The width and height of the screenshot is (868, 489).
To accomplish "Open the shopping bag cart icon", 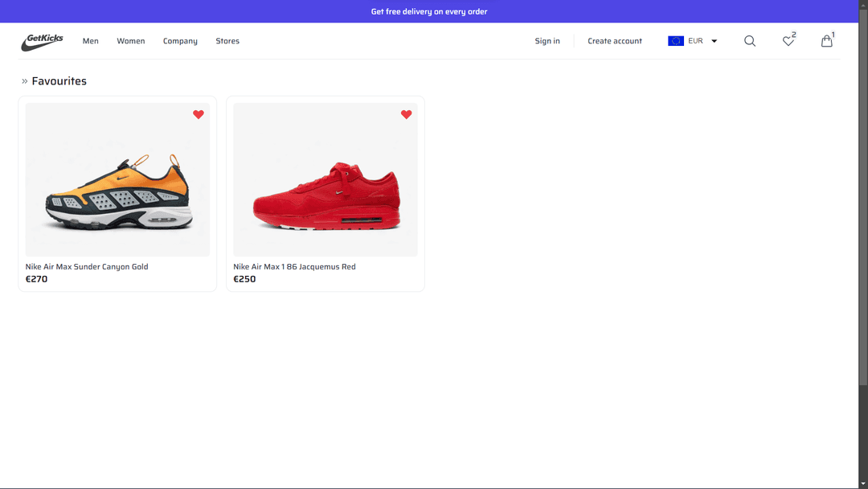I will 827,40.
